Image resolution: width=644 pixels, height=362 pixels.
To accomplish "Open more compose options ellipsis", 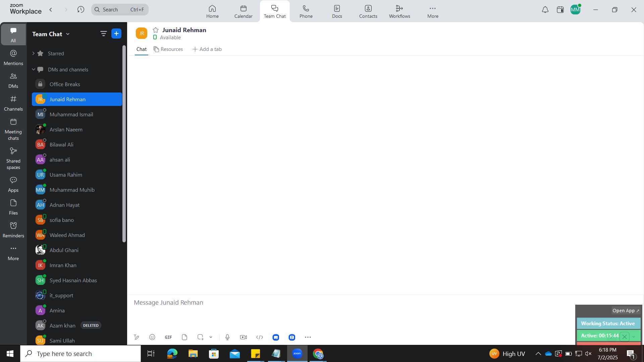I will click(x=308, y=337).
